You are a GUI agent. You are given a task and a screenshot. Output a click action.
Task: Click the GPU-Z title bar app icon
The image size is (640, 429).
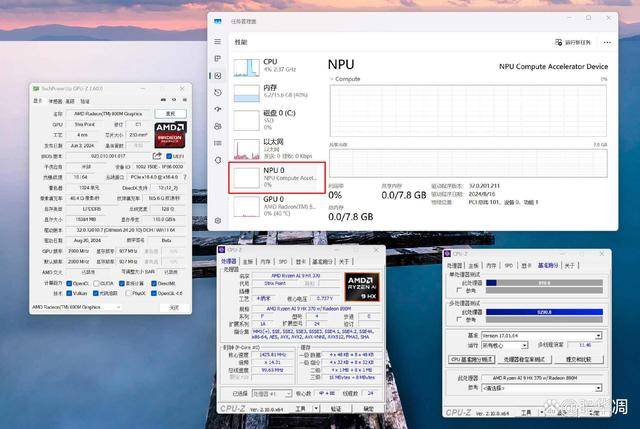click(36, 88)
